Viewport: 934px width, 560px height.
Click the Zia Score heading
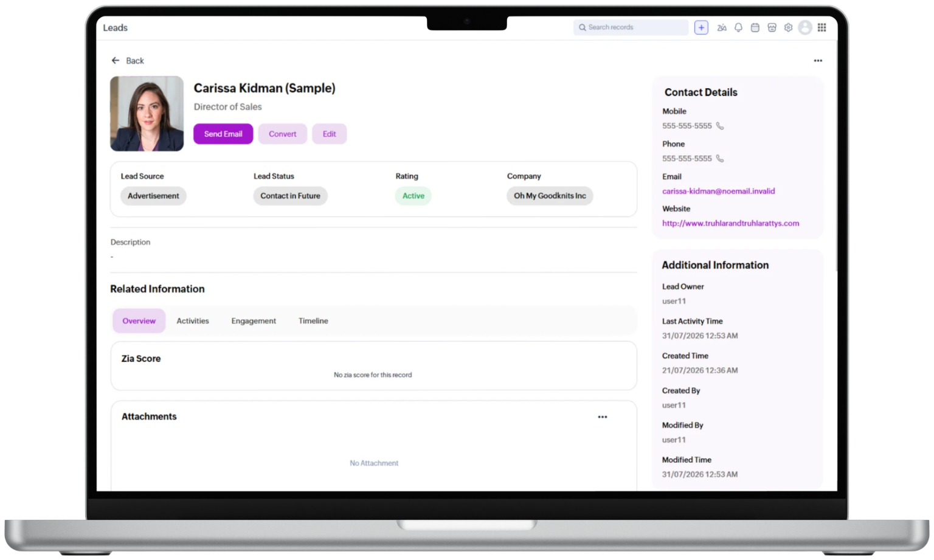tap(141, 359)
